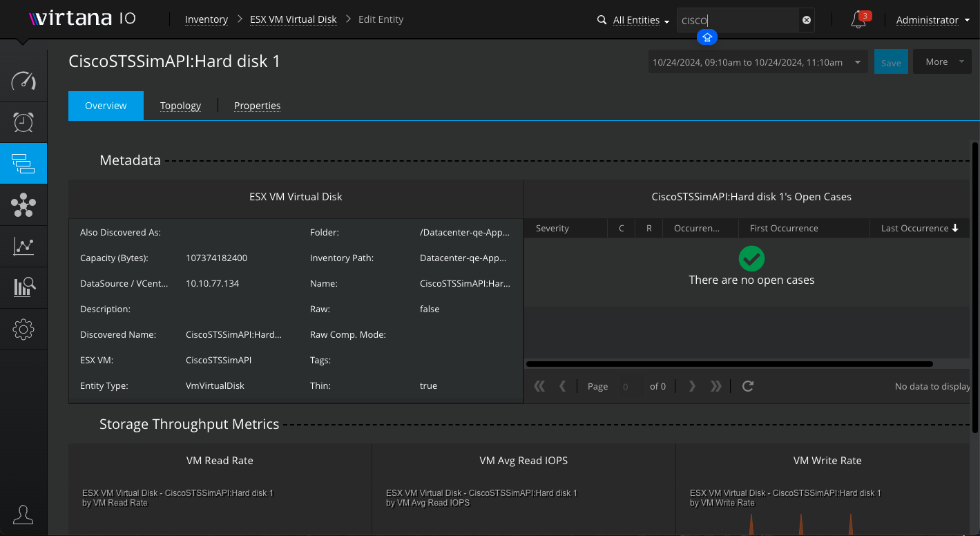
Task: Clear the CISCO search text
Action: [x=806, y=20]
